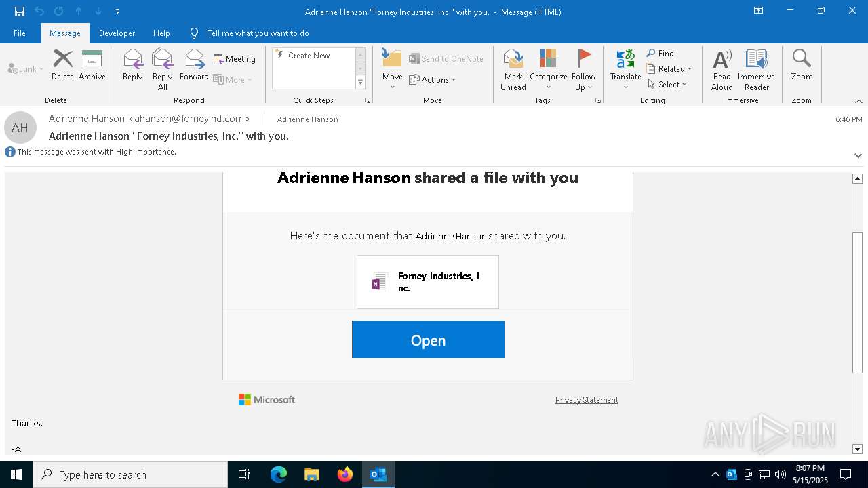
Task: Click the AH sender avatar
Action: (x=20, y=128)
